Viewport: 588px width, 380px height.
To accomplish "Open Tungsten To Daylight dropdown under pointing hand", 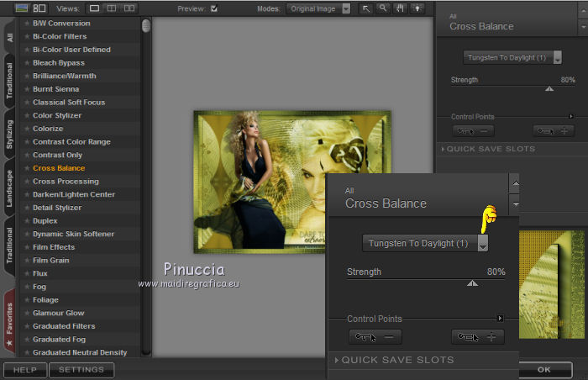I will [482, 244].
